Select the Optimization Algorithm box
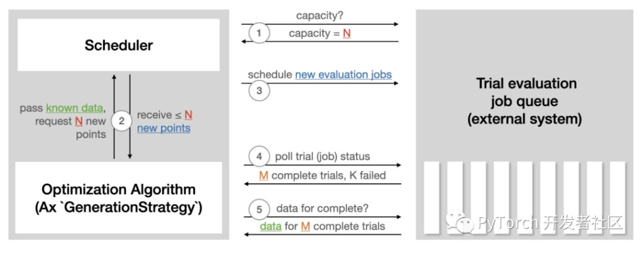 pyautogui.click(x=118, y=197)
